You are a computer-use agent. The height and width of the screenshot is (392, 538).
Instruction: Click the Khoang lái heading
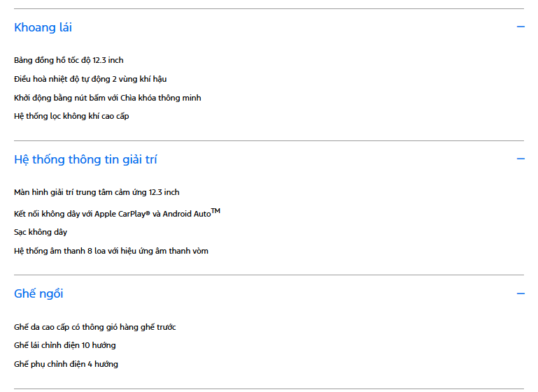(43, 27)
